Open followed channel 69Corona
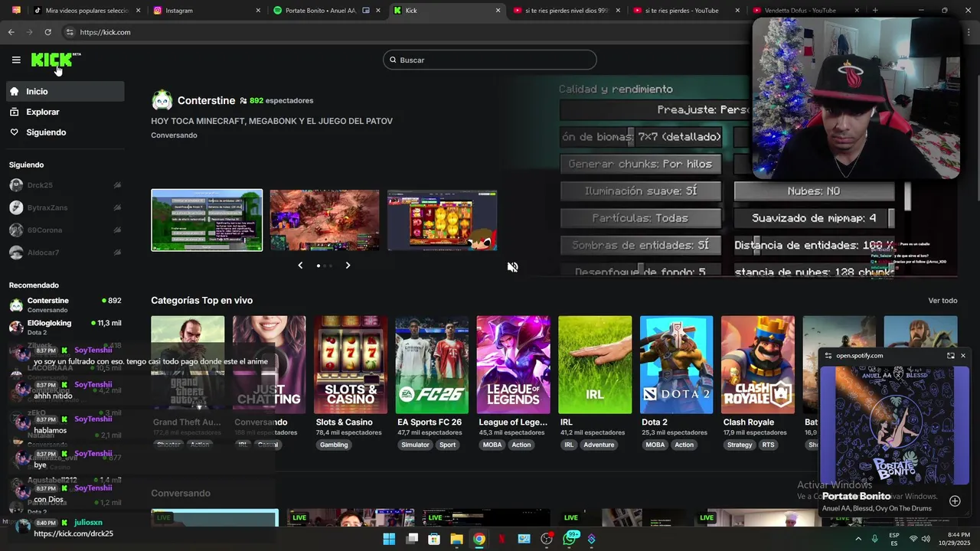Viewport: 980px width, 551px height. point(64,230)
